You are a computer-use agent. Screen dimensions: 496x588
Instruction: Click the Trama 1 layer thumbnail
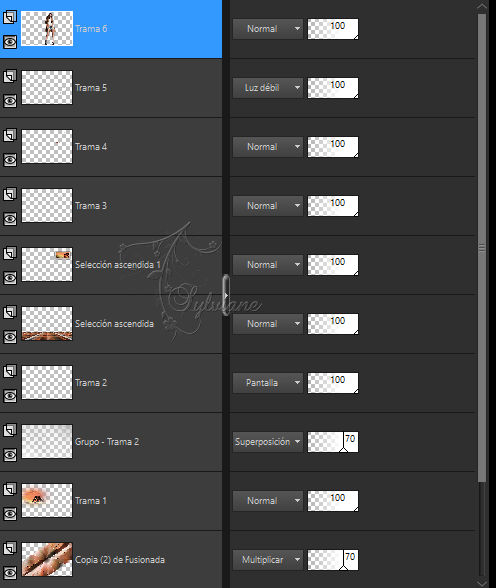point(47,501)
